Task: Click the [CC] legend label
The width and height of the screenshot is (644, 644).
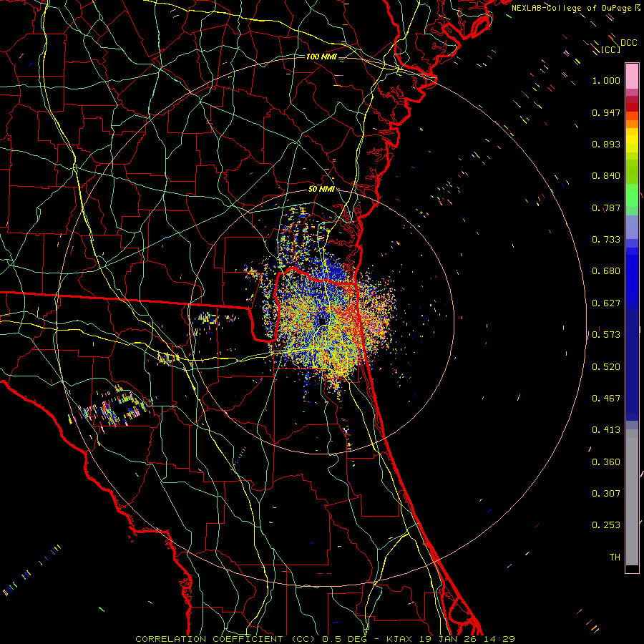Action: click(611, 49)
